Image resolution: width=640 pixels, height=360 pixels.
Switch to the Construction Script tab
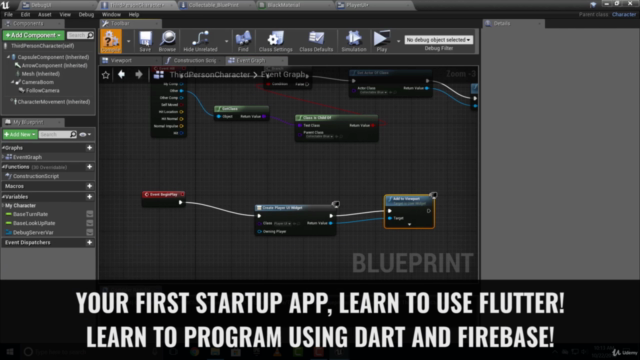point(195,60)
